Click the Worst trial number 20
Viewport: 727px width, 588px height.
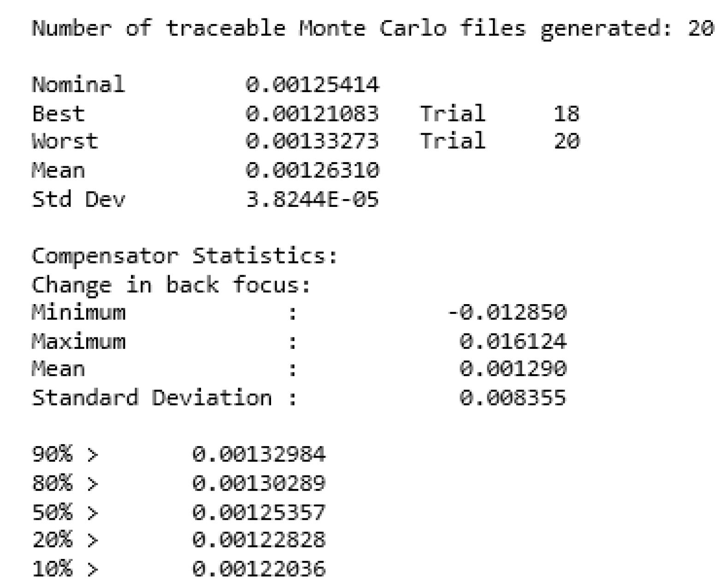(x=566, y=141)
